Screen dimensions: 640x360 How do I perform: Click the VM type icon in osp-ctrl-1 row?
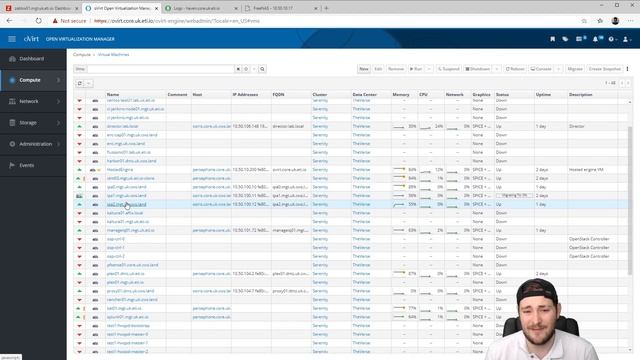(x=95, y=248)
